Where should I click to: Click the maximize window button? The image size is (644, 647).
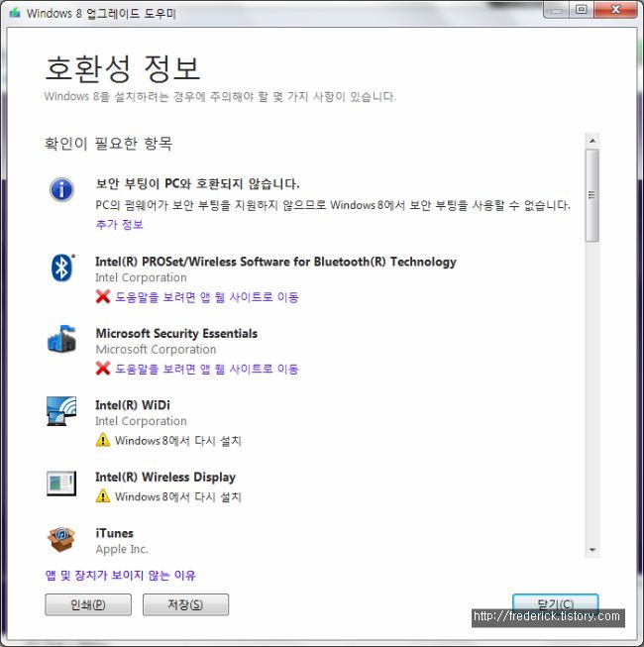click(582, 10)
